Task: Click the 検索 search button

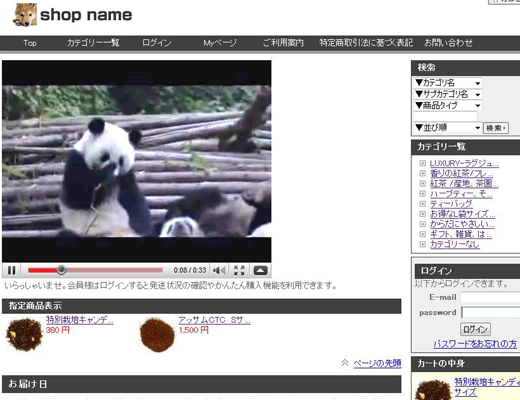Action: click(496, 128)
